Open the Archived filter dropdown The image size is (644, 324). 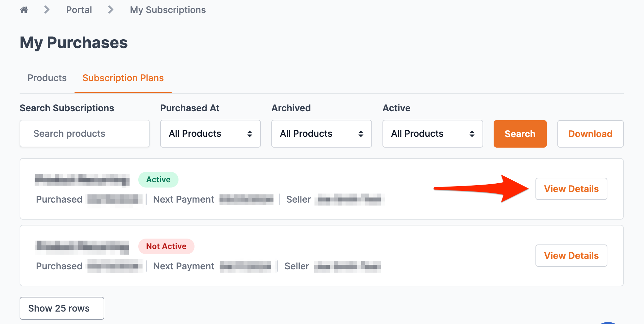[321, 134]
